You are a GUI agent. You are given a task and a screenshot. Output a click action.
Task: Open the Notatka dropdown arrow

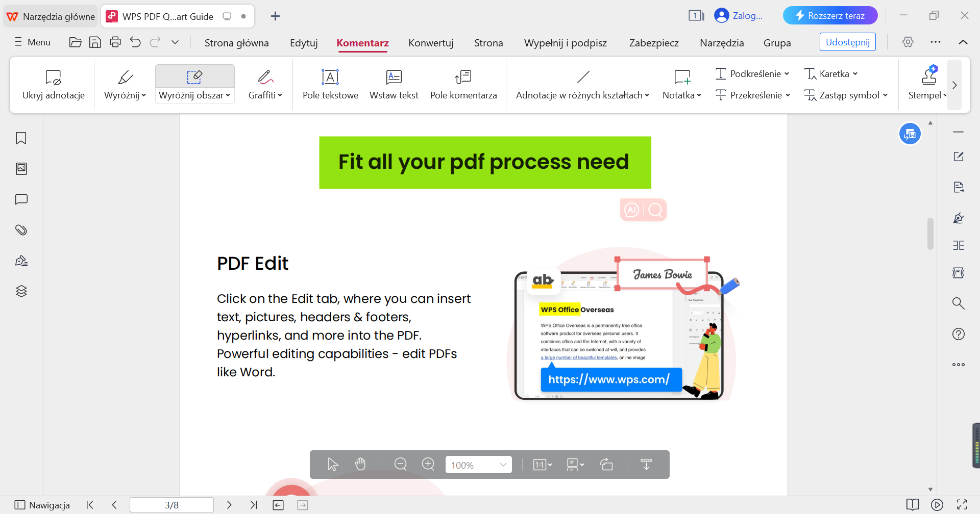point(699,95)
